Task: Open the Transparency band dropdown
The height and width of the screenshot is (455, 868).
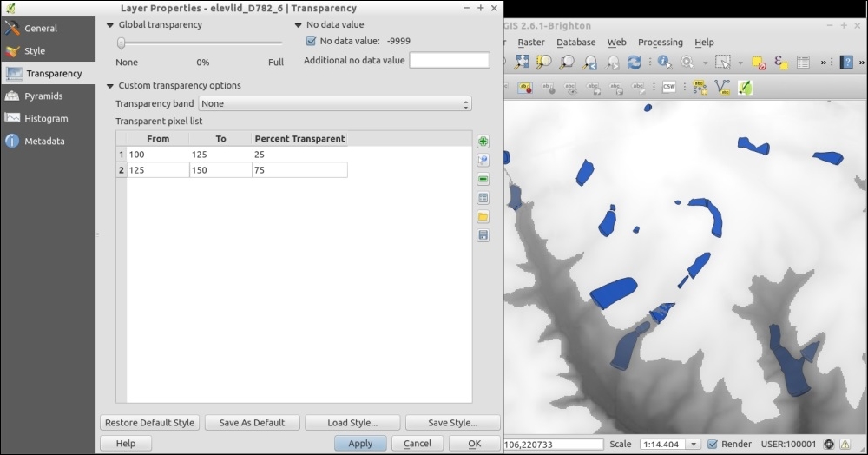Action: [x=335, y=103]
